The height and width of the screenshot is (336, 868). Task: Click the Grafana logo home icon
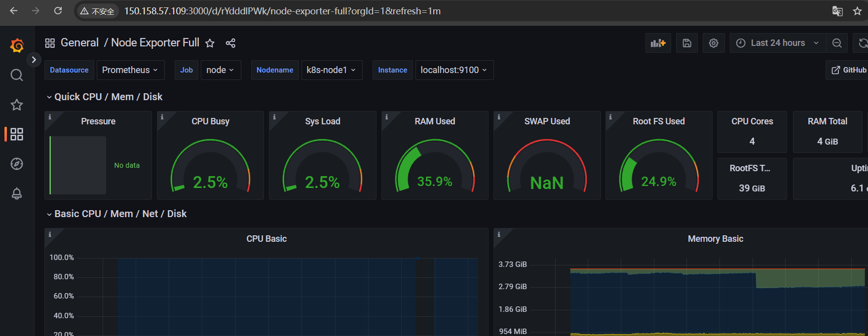17,45
